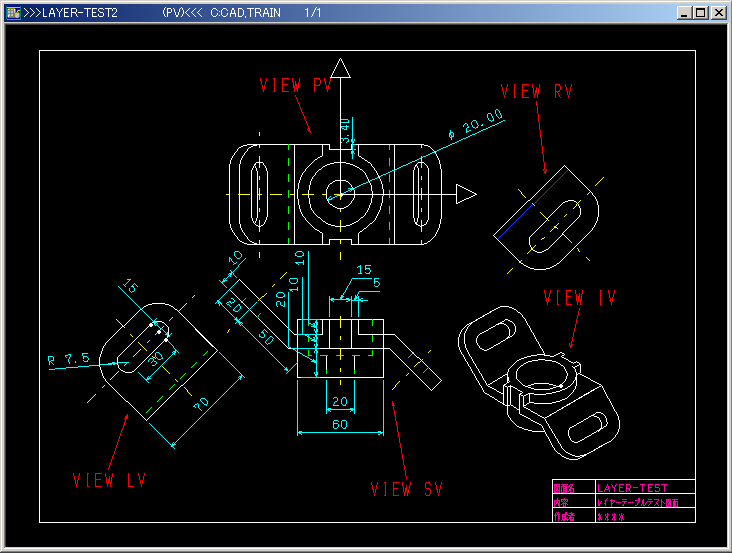Maximize the LAYER-TEST2 window
The height and width of the screenshot is (553, 732).
point(701,13)
